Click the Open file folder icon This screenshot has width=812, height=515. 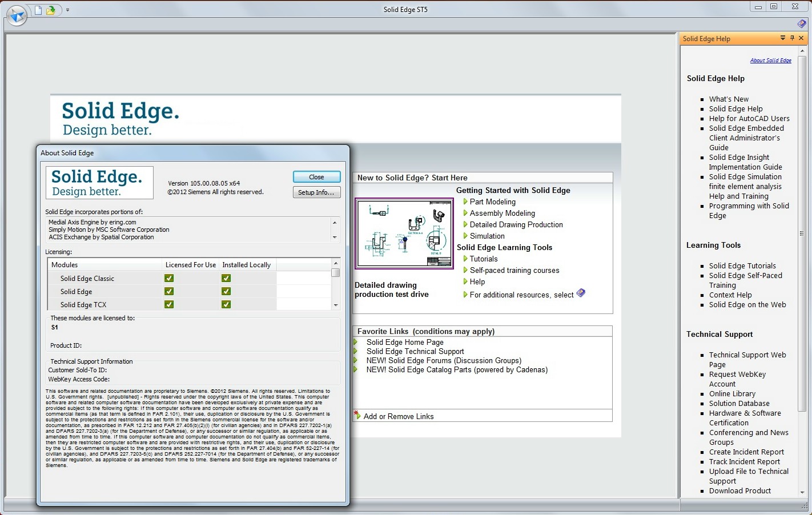click(x=51, y=10)
